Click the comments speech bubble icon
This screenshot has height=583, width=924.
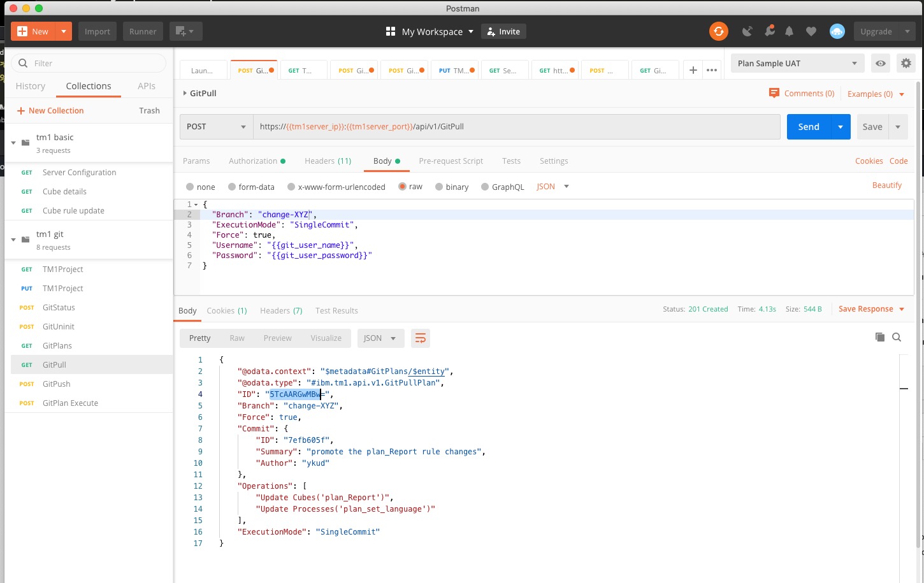pyautogui.click(x=774, y=93)
